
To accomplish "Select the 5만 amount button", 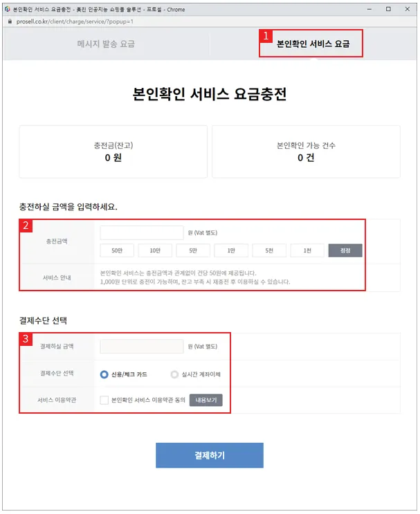I will pos(193,250).
